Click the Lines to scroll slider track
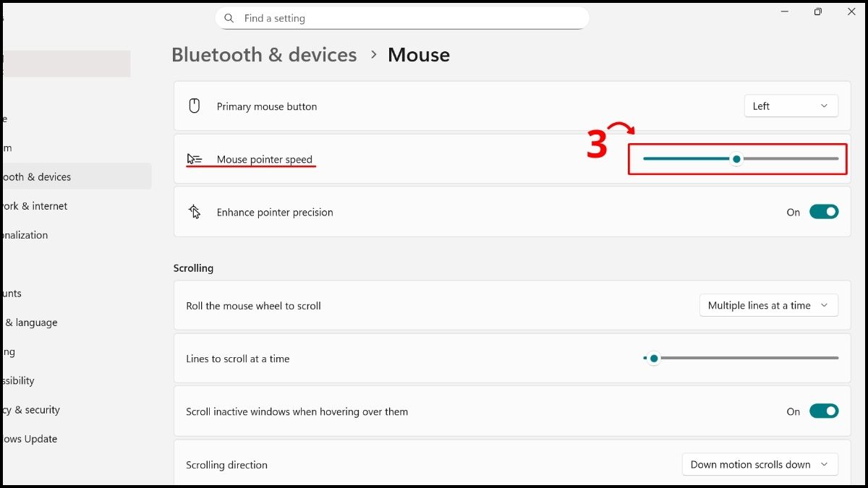The width and height of the screenshot is (868, 488). coord(745,358)
